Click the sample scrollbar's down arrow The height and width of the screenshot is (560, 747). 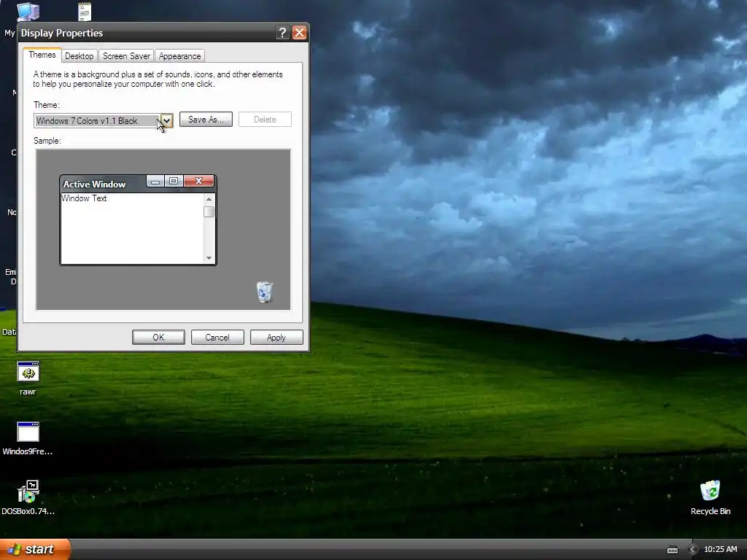[x=209, y=258]
